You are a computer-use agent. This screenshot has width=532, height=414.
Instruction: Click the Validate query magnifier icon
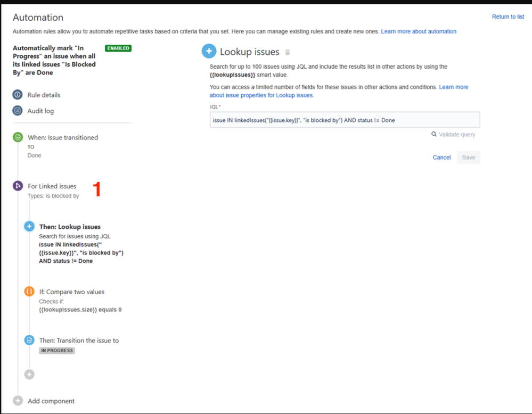[435, 134]
